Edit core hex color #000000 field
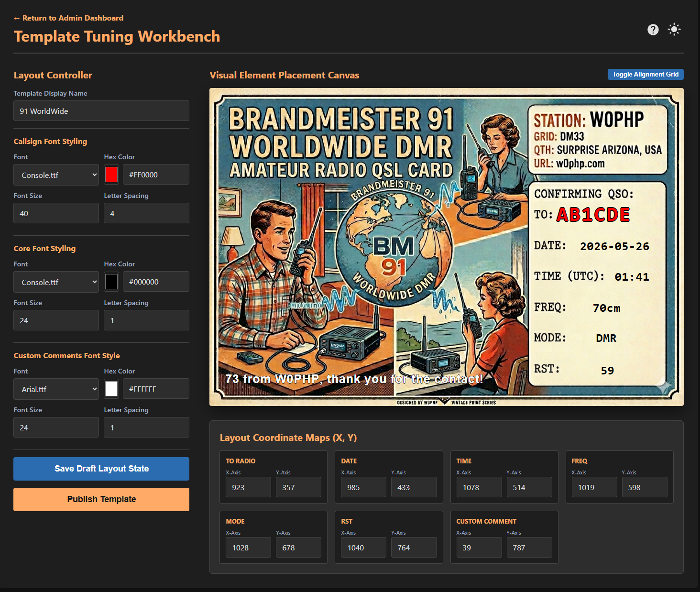This screenshot has width=700, height=592. click(156, 282)
